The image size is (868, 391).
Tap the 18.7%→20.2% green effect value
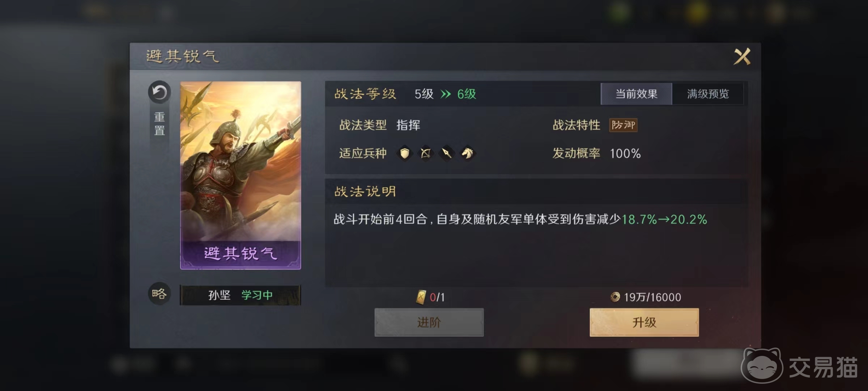coord(664,219)
